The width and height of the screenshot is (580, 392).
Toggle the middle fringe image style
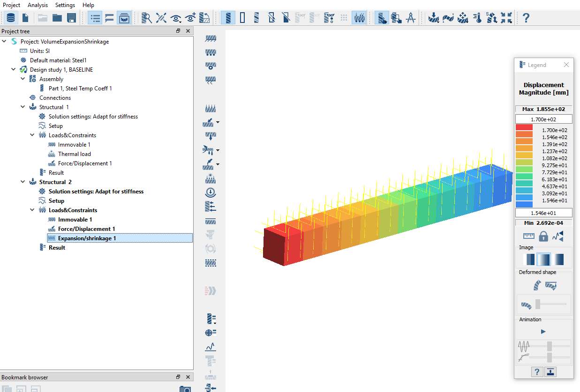[543, 259]
